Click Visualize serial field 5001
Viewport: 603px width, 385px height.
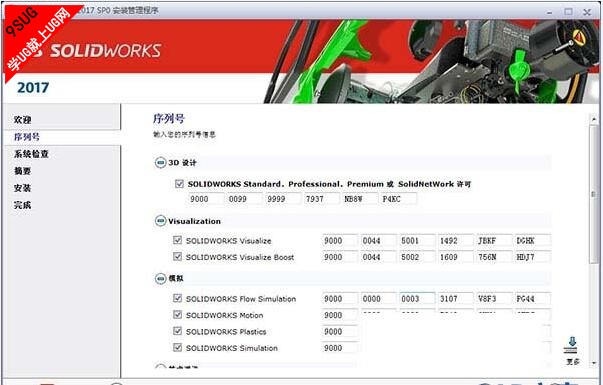point(417,240)
